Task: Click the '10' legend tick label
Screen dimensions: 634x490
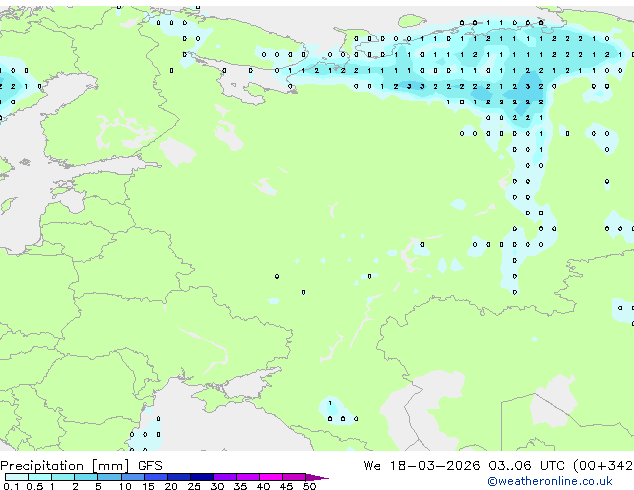Action: tap(125, 486)
